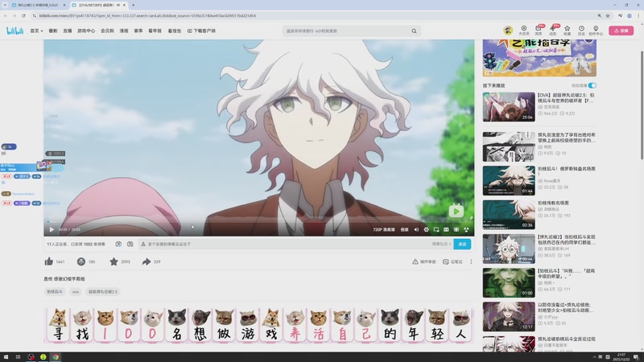The image size is (644, 362).
Task: Open danmaku settings icon
Action: pos(130,244)
